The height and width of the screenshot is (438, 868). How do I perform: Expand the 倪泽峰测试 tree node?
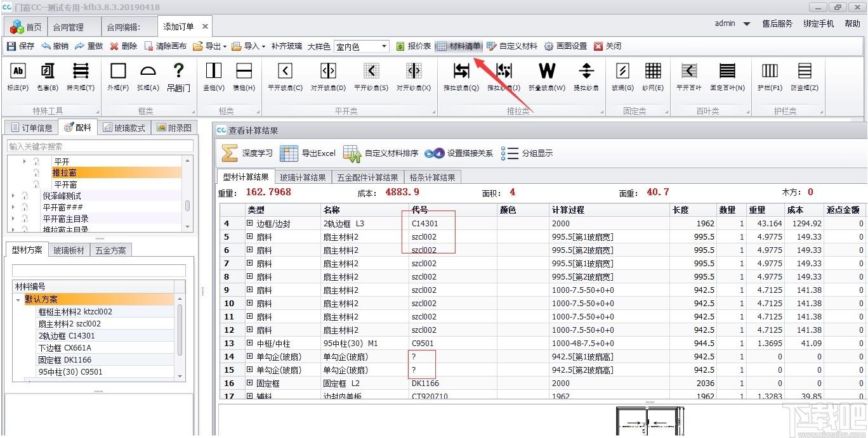pyautogui.click(x=13, y=196)
